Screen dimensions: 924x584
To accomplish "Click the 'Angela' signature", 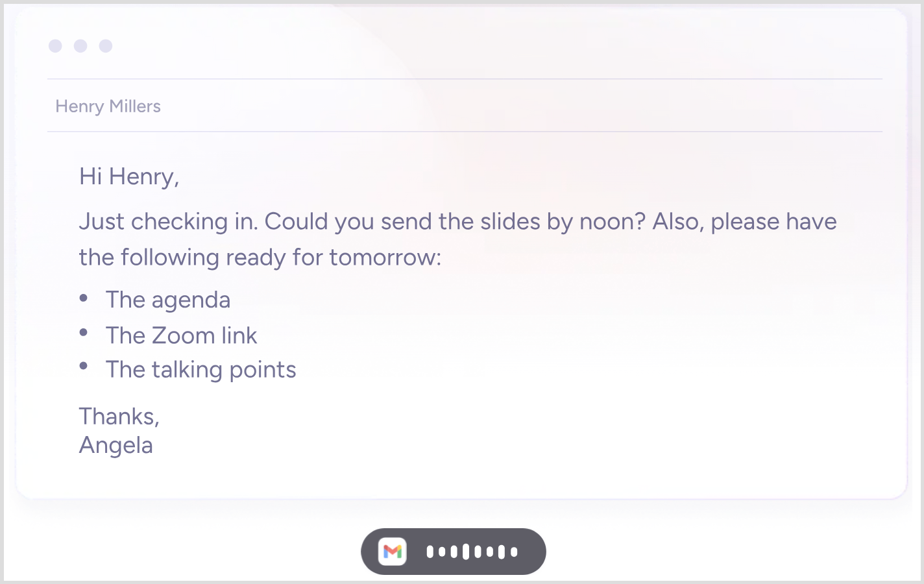I will click(116, 446).
